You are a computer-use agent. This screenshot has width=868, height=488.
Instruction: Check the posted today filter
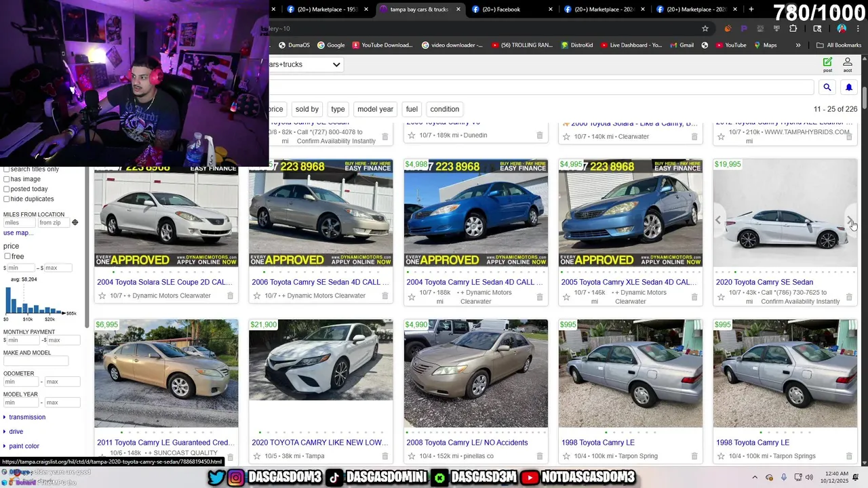click(x=6, y=189)
